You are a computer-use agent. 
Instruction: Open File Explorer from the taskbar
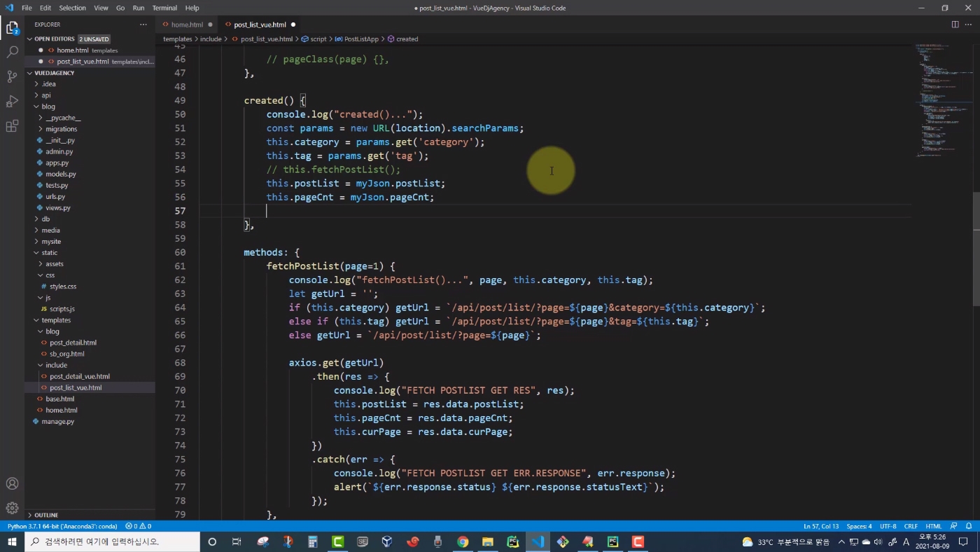tap(487, 541)
